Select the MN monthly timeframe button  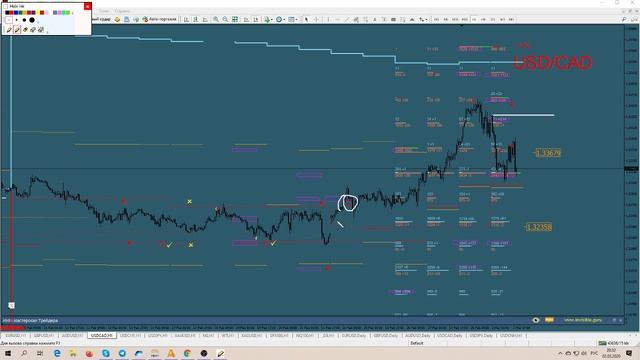[x=511, y=19]
